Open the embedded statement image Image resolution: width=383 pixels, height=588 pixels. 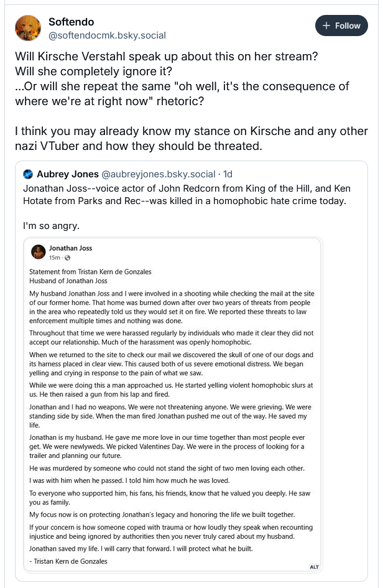pyautogui.click(x=173, y=404)
